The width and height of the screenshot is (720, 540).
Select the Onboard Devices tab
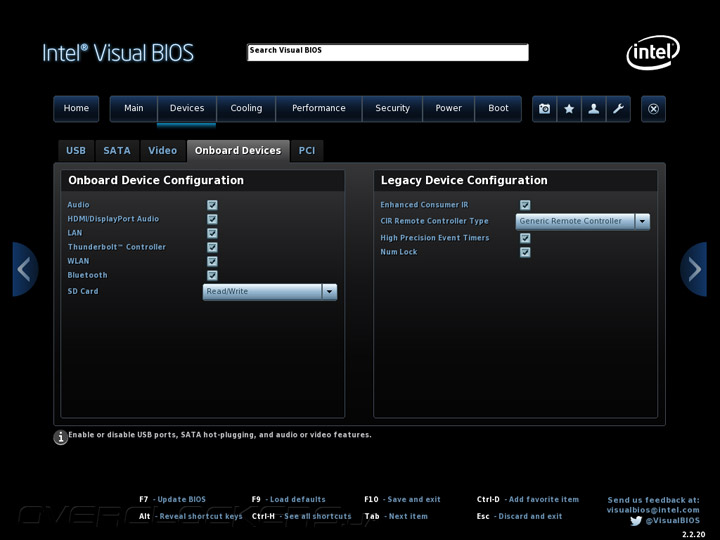click(x=238, y=151)
